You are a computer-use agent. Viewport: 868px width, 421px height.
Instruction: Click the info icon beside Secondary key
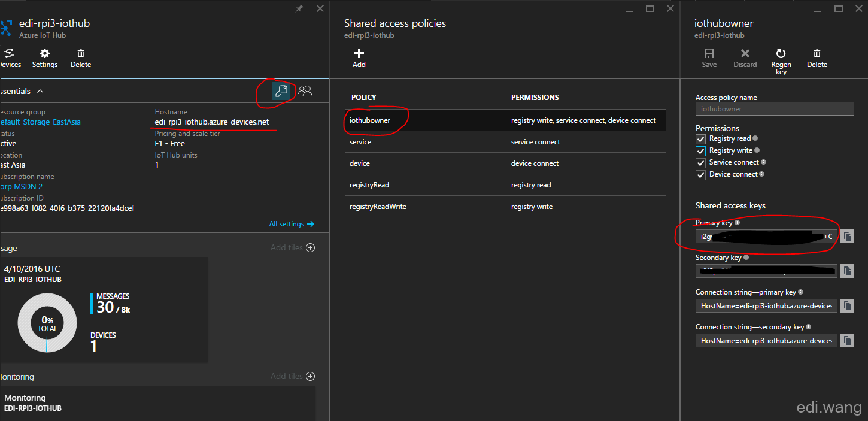point(746,258)
